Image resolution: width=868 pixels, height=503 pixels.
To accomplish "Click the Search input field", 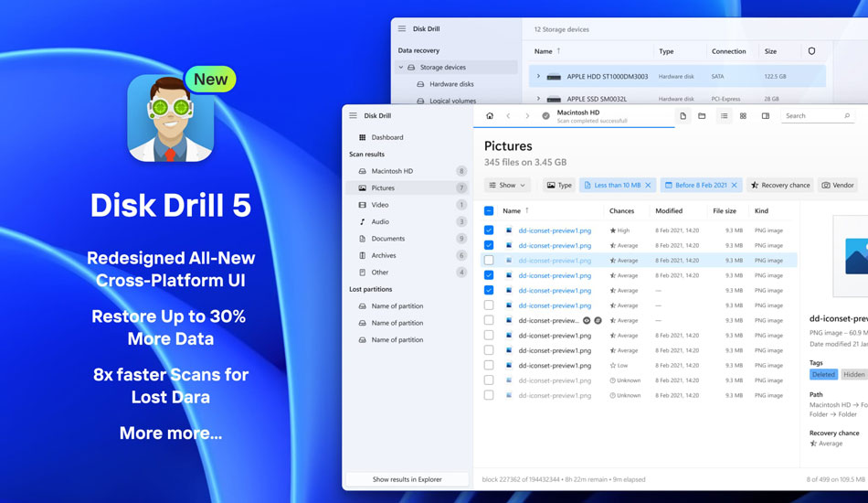I will [x=811, y=116].
